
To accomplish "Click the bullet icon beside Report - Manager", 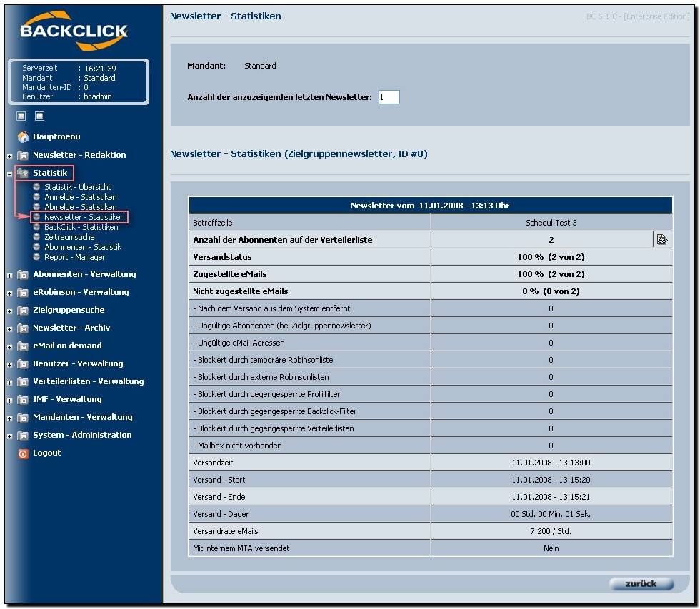I will [36, 257].
